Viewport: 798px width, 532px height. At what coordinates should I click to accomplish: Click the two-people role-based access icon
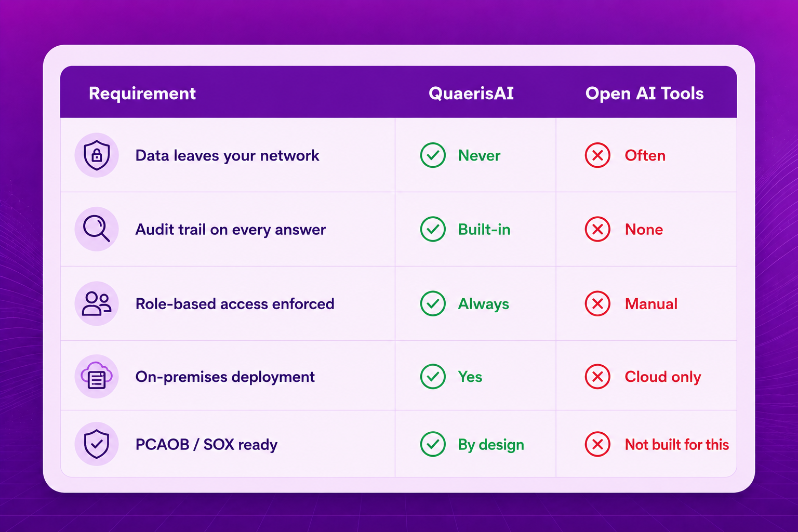(97, 303)
